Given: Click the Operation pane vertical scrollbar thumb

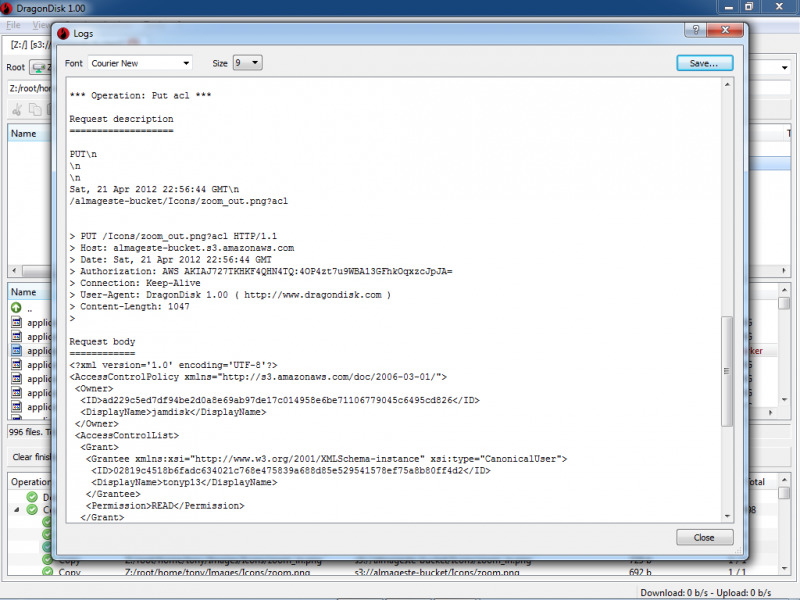Looking at the screenshot, I should tap(784, 493).
